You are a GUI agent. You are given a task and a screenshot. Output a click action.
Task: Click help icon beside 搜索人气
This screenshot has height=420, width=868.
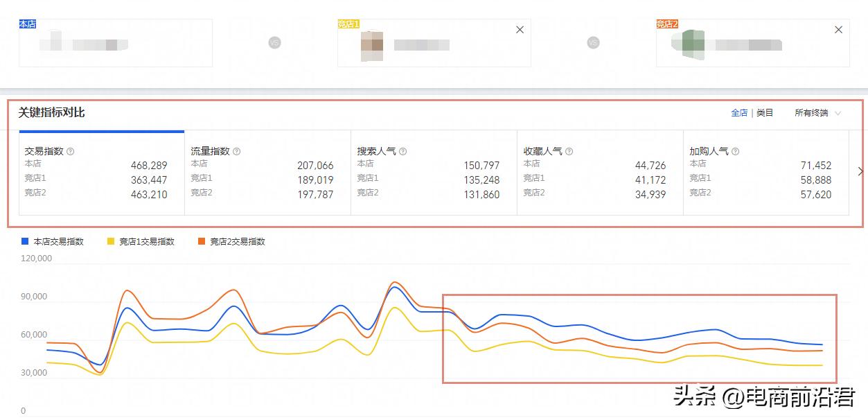(403, 151)
